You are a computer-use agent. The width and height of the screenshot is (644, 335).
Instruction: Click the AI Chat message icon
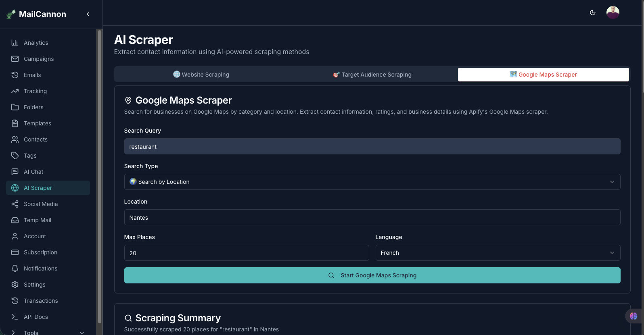coord(15,172)
